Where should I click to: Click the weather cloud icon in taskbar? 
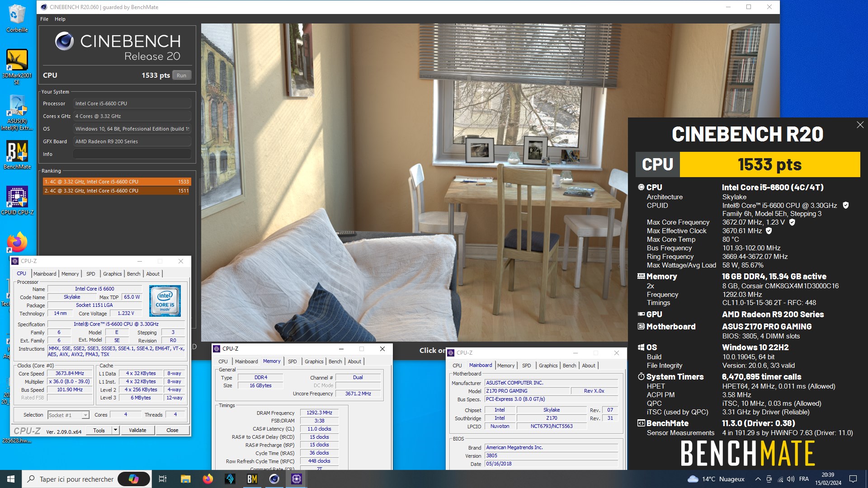(x=693, y=479)
